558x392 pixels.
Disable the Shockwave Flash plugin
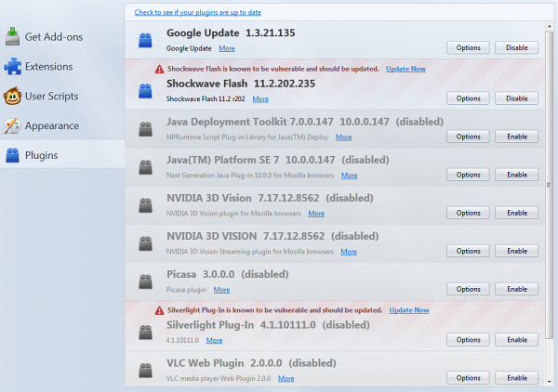click(516, 98)
